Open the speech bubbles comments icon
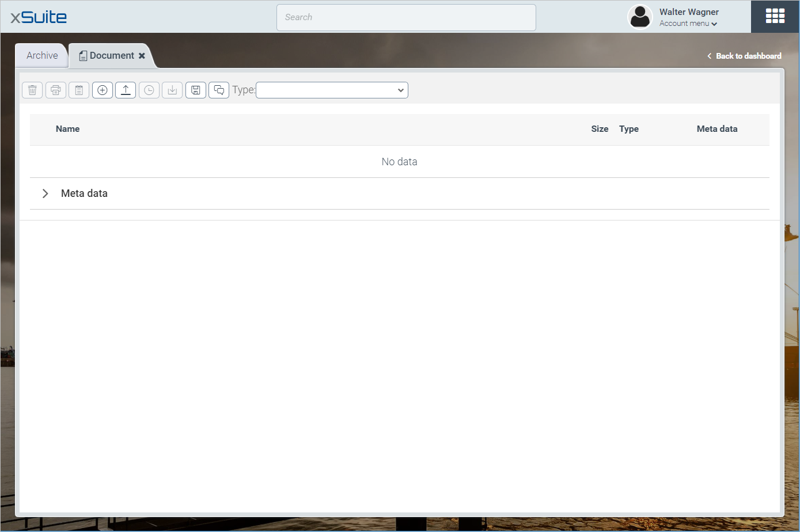The image size is (800, 532). pyautogui.click(x=219, y=90)
